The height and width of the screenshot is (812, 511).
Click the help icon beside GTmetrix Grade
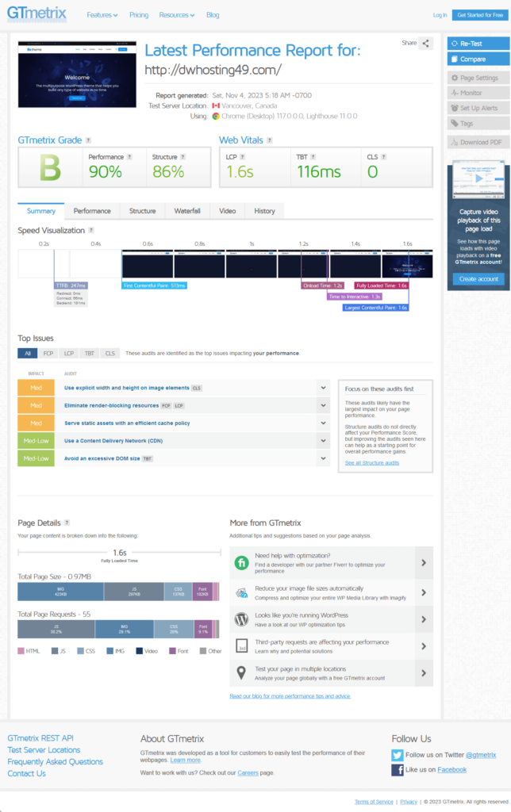coord(89,140)
